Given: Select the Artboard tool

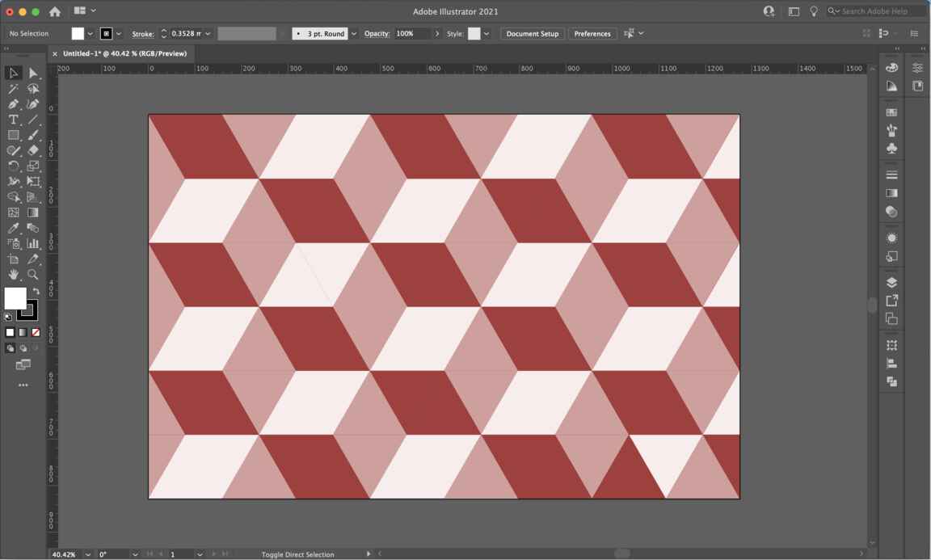Looking at the screenshot, I should pos(13,259).
